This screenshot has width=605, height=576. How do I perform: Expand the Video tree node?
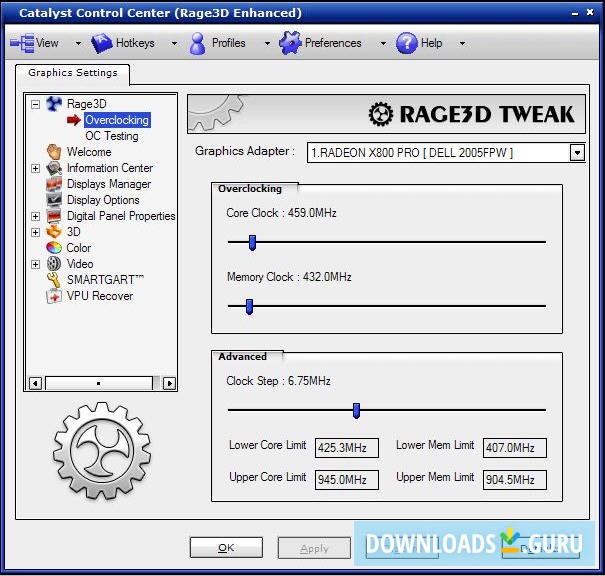[x=35, y=264]
